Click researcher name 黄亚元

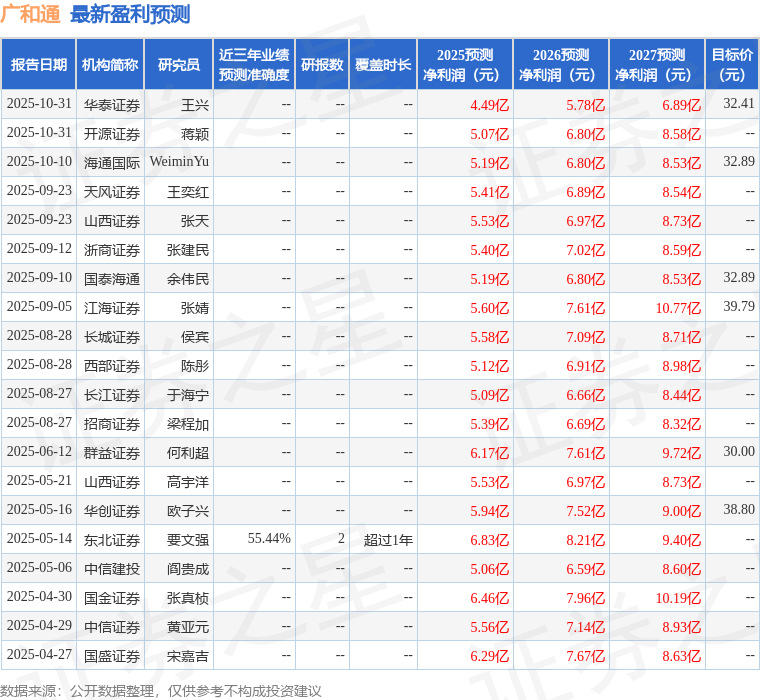pyautogui.click(x=188, y=627)
